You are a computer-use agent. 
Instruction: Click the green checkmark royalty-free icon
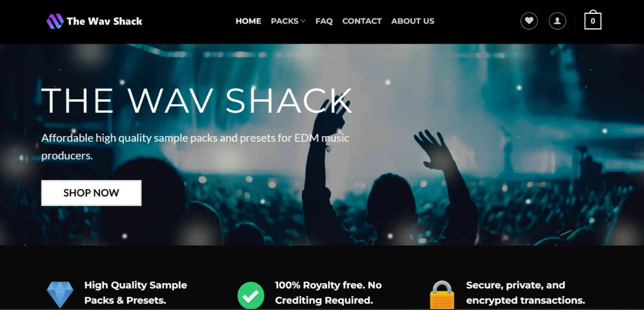251,295
